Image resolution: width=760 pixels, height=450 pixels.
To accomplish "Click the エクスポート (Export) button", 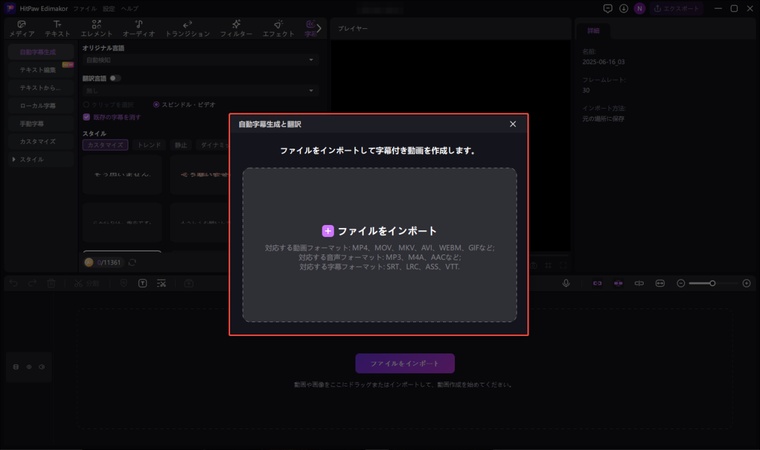I will pyautogui.click(x=677, y=8).
